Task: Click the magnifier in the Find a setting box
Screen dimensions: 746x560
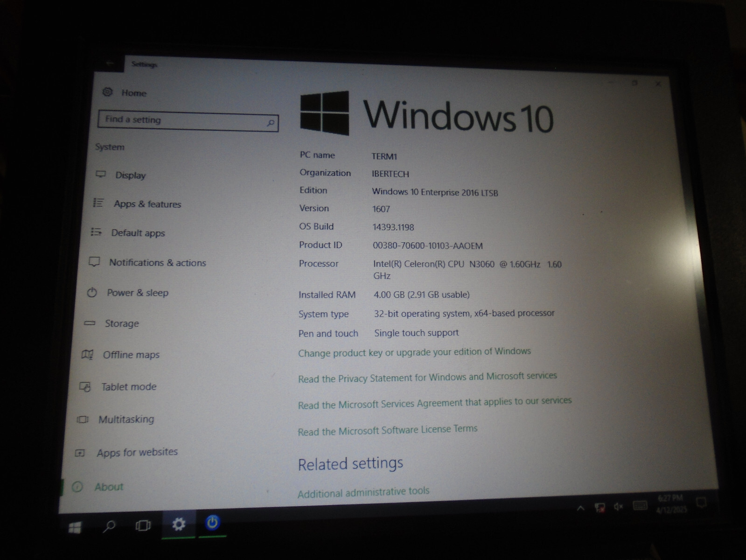Action: click(x=270, y=123)
